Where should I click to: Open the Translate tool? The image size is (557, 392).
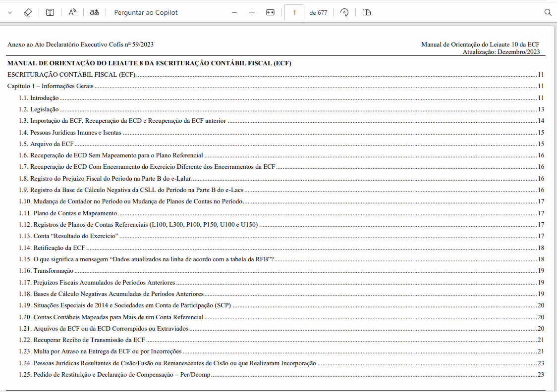[x=95, y=12]
